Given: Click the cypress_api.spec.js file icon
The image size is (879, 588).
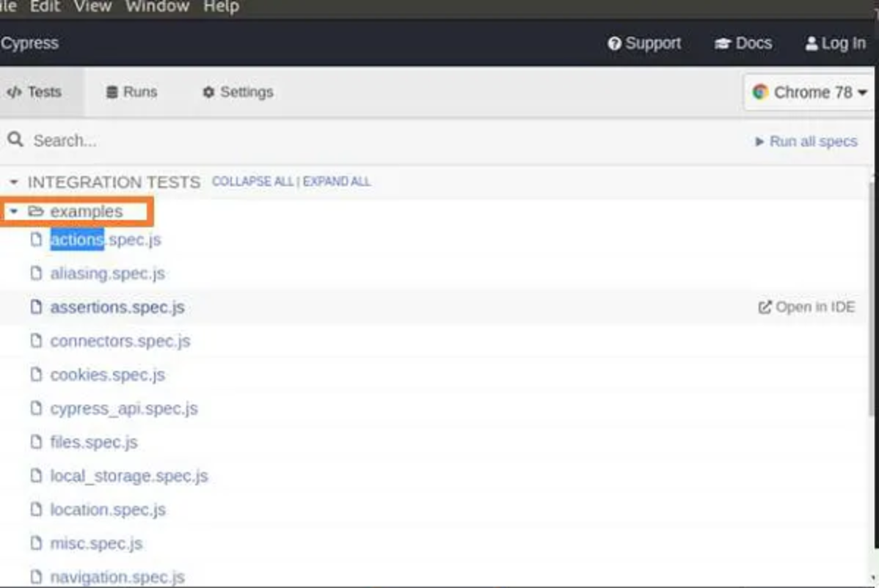Looking at the screenshot, I should click(36, 408).
